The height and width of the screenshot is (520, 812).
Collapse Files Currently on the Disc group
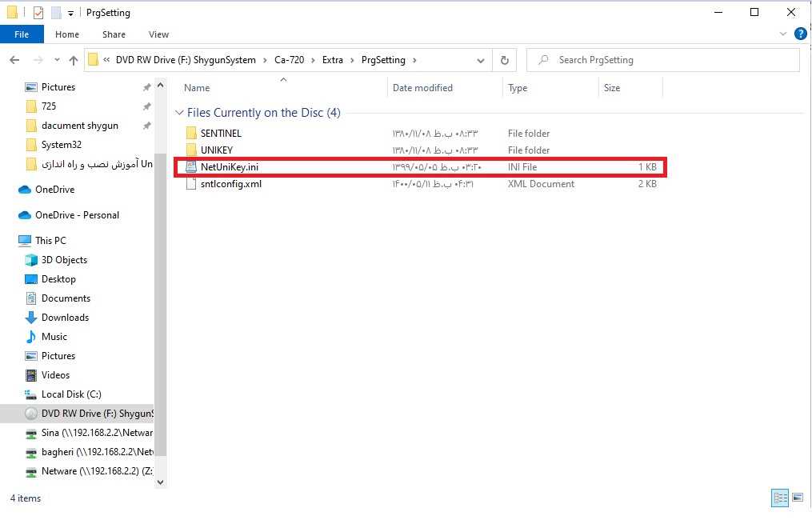[x=179, y=113]
